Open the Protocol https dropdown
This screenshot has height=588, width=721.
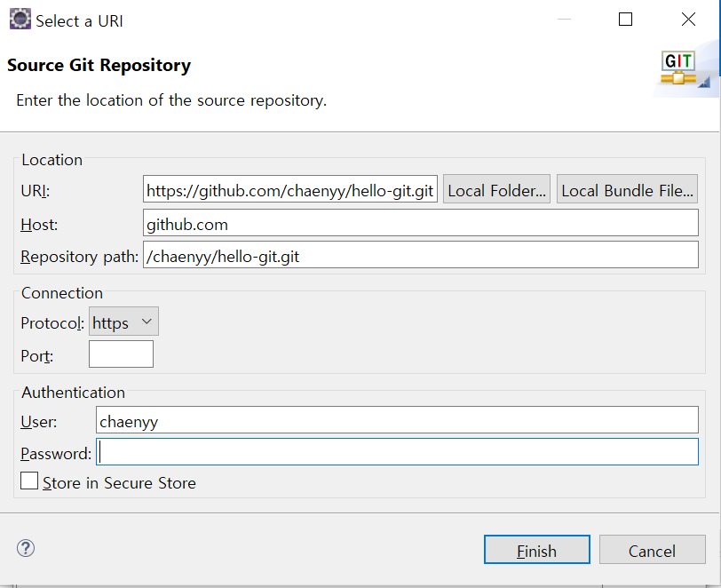pos(123,322)
